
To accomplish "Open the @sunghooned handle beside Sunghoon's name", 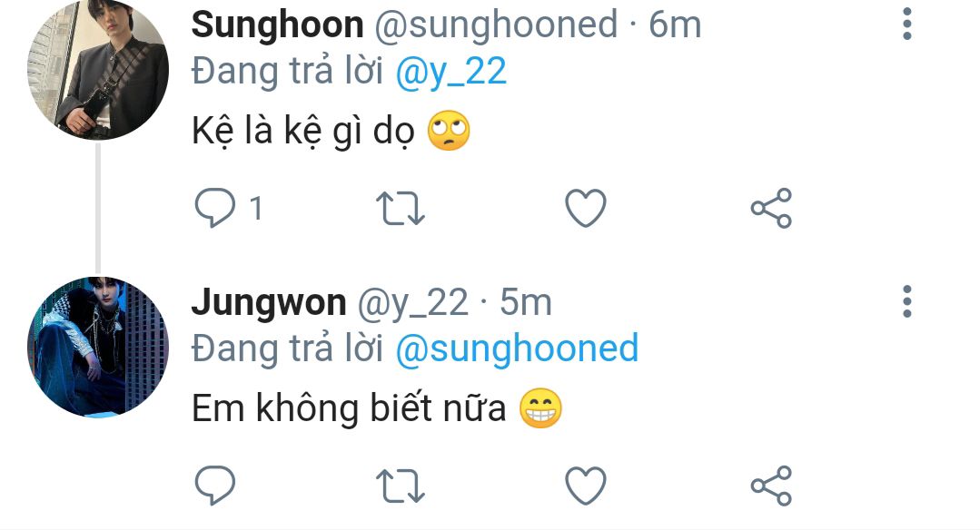I will [496, 25].
